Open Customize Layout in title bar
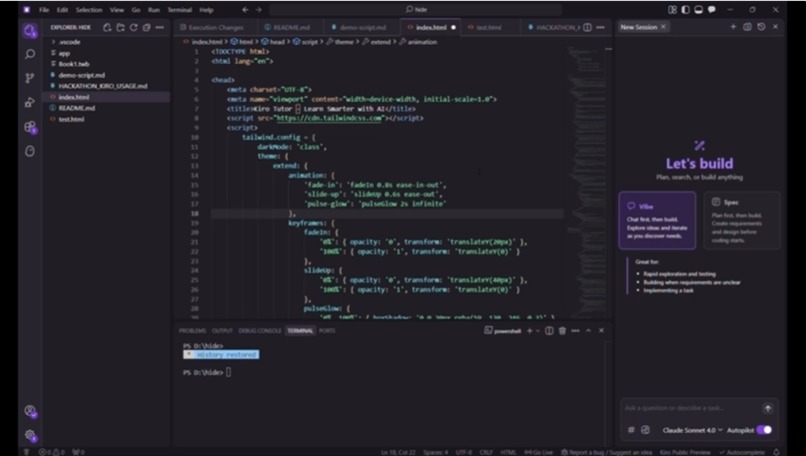 [672, 10]
